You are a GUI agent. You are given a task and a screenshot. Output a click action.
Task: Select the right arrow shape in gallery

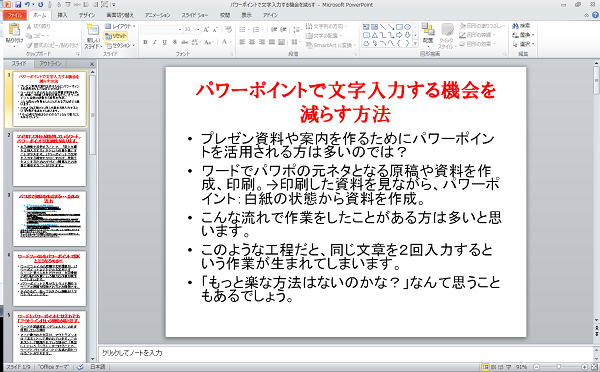399,35
